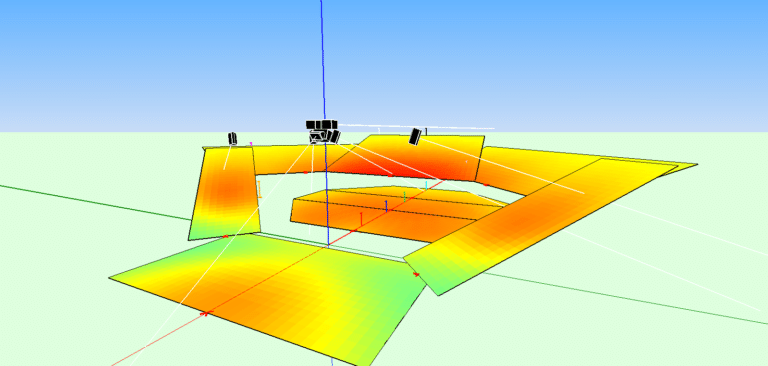Click the cyan microphone marker

click(426, 185)
